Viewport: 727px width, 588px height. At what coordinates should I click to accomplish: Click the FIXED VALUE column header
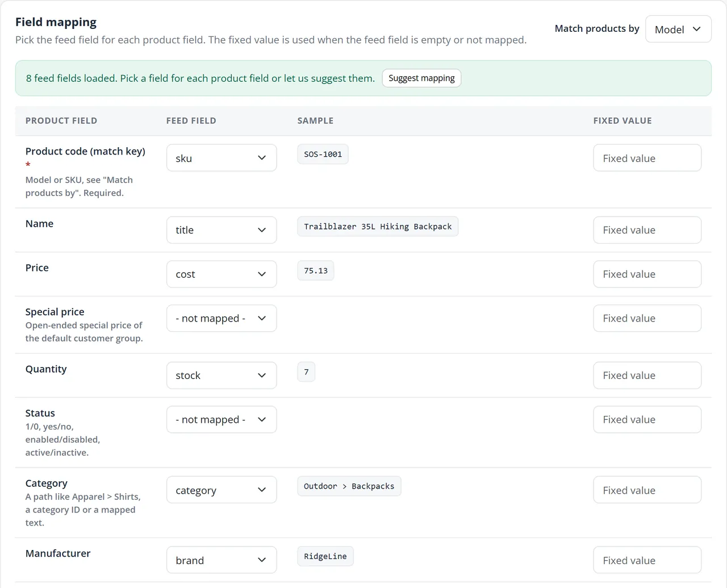pyautogui.click(x=622, y=120)
